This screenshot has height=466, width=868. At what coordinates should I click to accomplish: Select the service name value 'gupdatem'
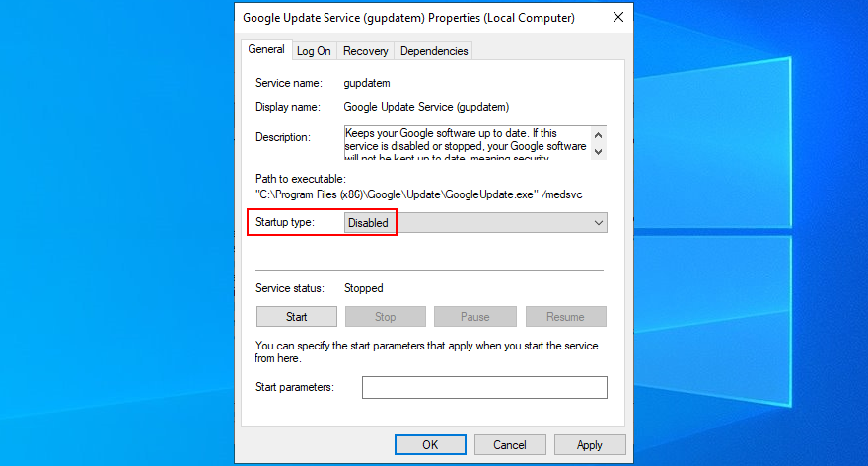click(x=367, y=83)
